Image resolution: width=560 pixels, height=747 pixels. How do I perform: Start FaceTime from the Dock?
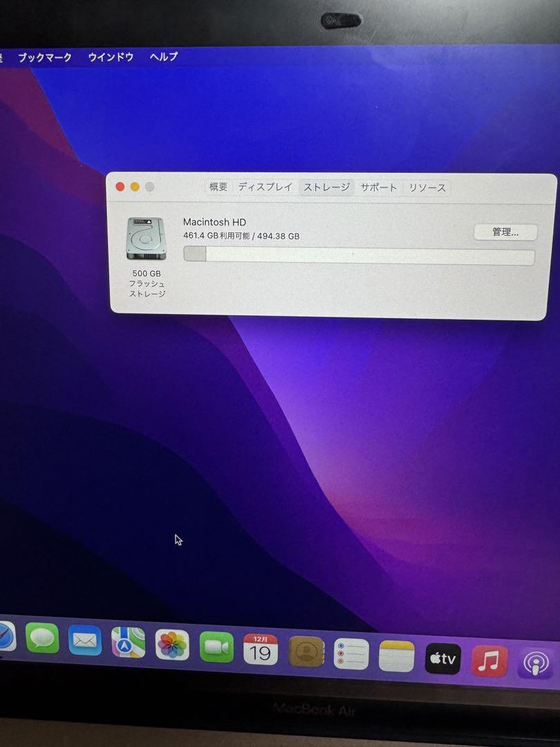click(216, 647)
